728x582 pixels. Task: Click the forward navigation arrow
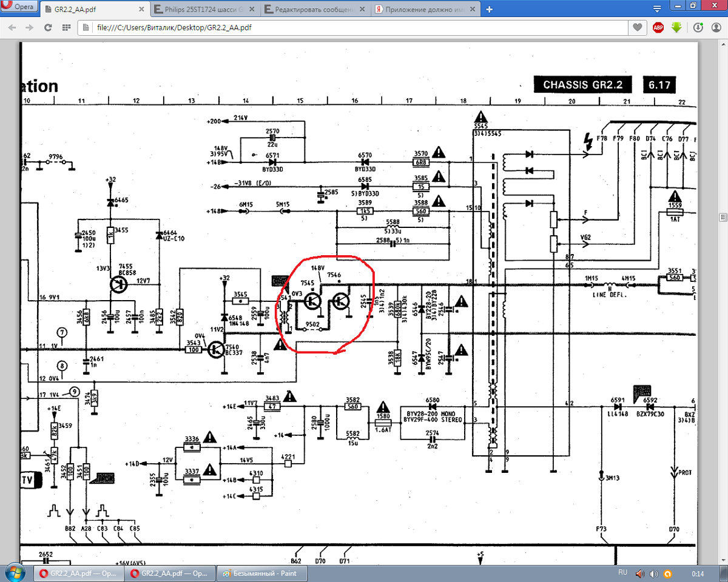click(x=29, y=28)
